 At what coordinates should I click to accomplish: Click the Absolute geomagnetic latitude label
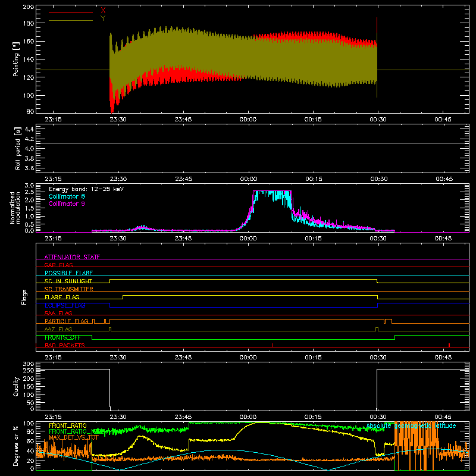(x=411, y=425)
